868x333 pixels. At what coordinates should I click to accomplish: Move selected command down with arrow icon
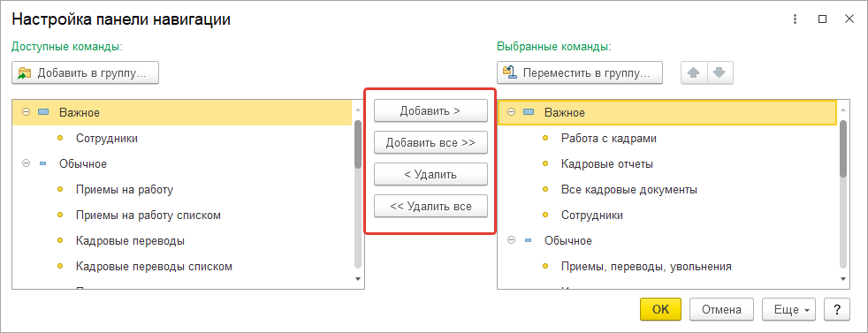720,73
